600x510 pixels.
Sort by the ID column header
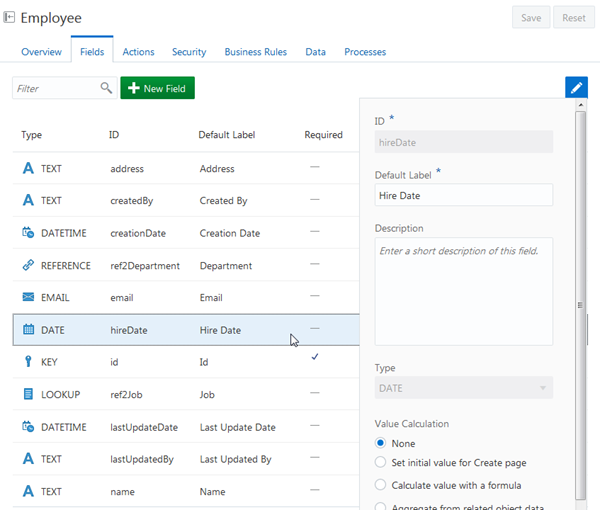pos(114,135)
